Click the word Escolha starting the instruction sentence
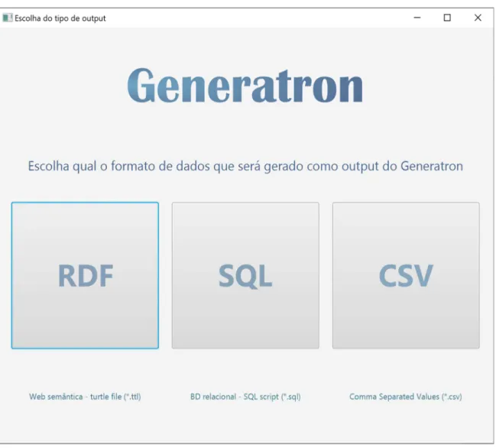This screenshot has width=496, height=448. (x=48, y=166)
